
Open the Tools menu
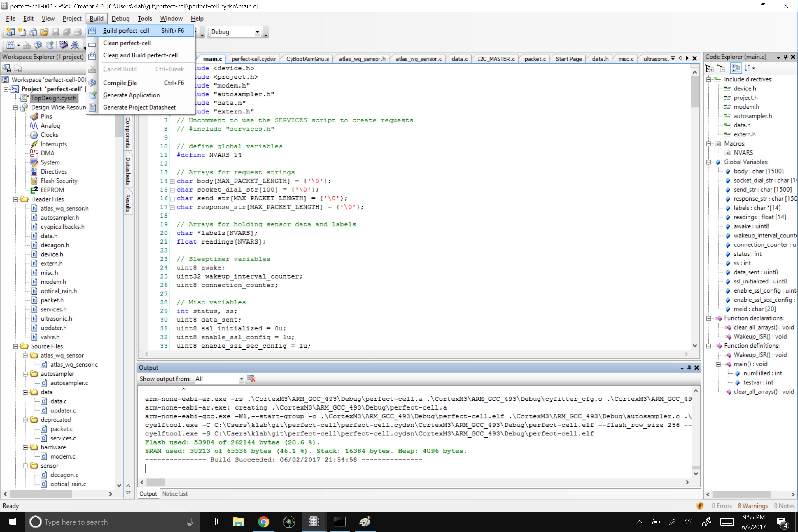click(145, 19)
